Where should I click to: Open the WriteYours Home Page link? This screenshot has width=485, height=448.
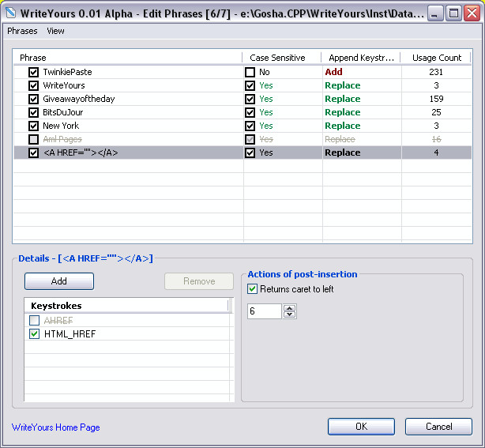[x=55, y=427]
